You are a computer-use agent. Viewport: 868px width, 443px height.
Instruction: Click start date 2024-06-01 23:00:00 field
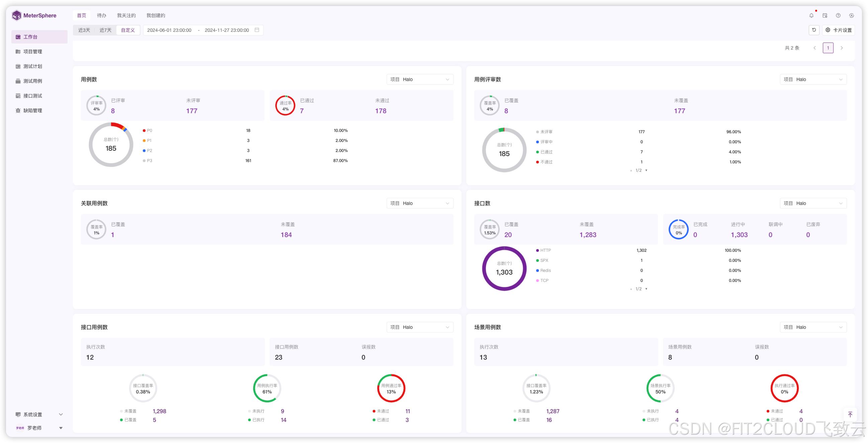tap(169, 30)
